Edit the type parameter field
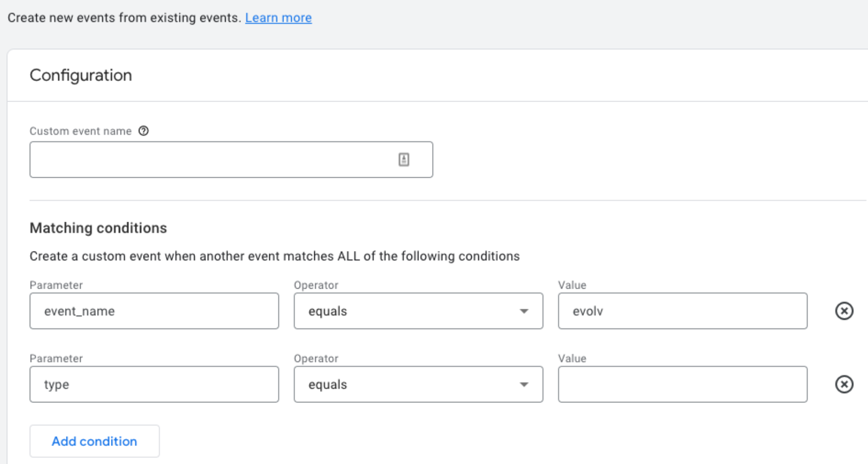Viewport: 868px width, 464px height. [154, 384]
